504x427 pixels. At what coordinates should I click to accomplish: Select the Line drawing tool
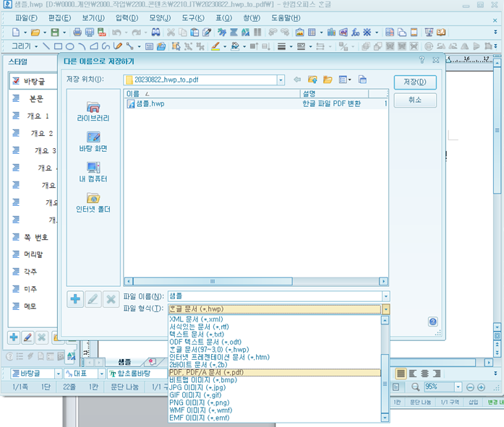[x=46, y=46]
